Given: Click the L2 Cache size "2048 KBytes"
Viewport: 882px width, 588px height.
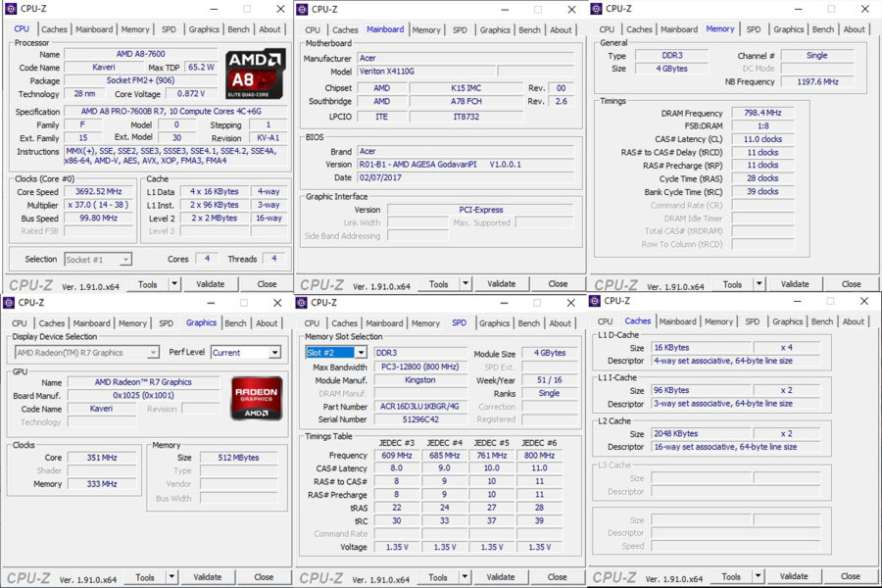Looking at the screenshot, I should click(x=702, y=433).
